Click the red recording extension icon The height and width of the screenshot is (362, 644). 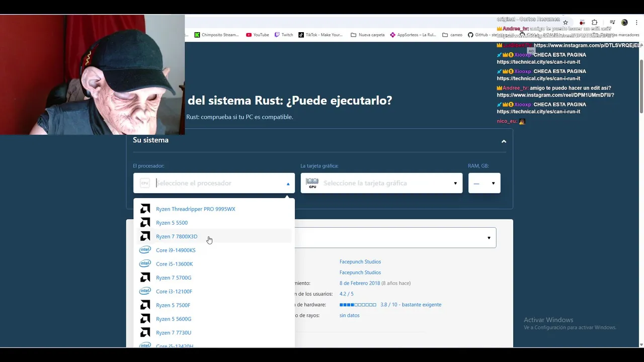point(582,23)
